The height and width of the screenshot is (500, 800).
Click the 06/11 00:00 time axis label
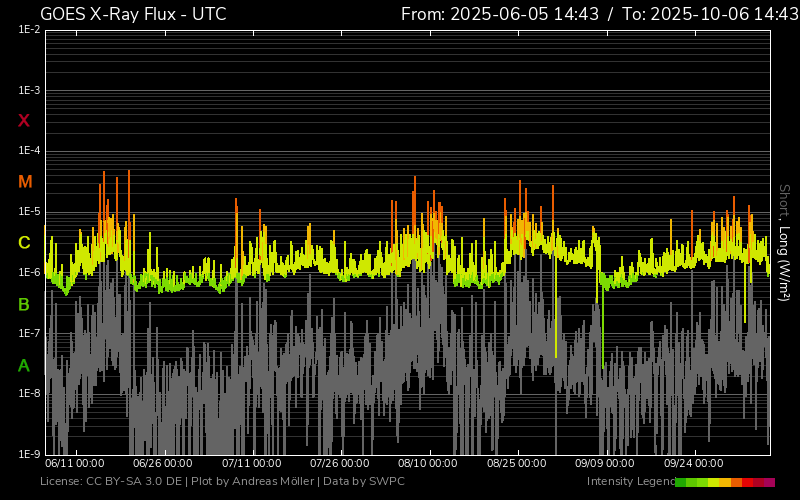75,464
